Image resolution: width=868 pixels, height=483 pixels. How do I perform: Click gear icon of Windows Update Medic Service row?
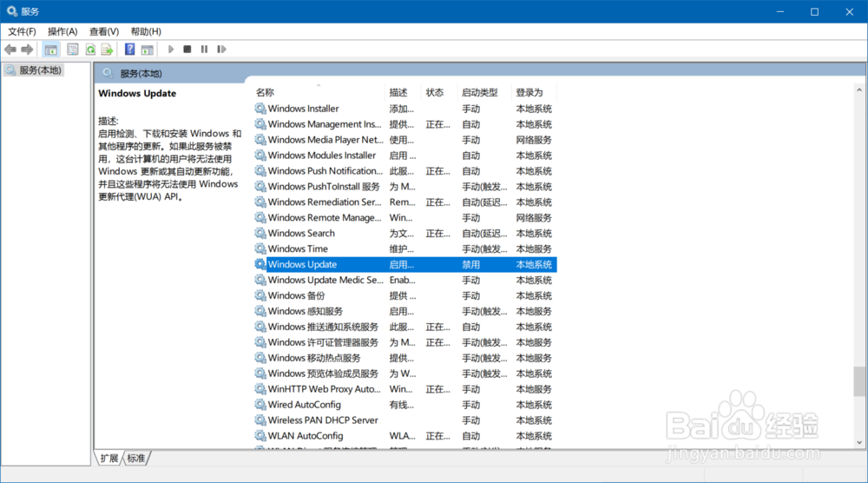tap(260, 280)
